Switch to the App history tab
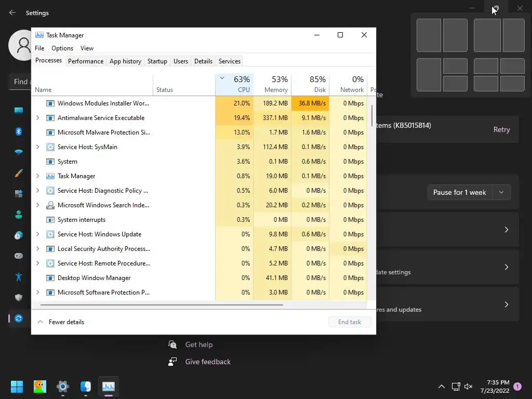 tap(125, 61)
